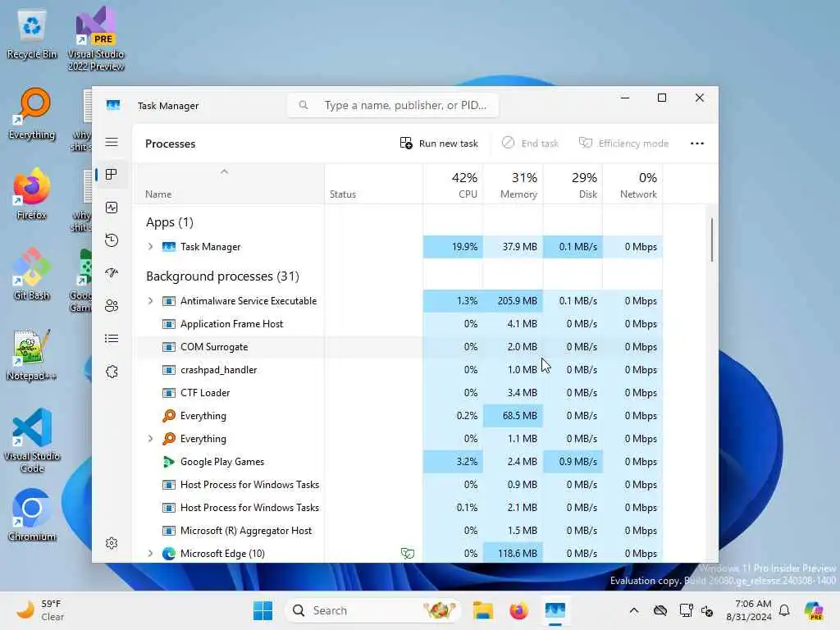Open the weather widget showing 59°F
This screenshot has width=840, height=630.
point(40,610)
